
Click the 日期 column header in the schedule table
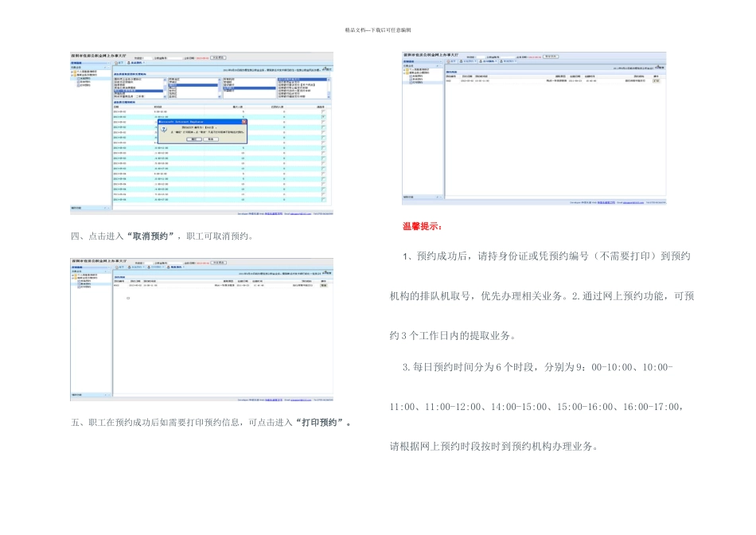click(116, 107)
